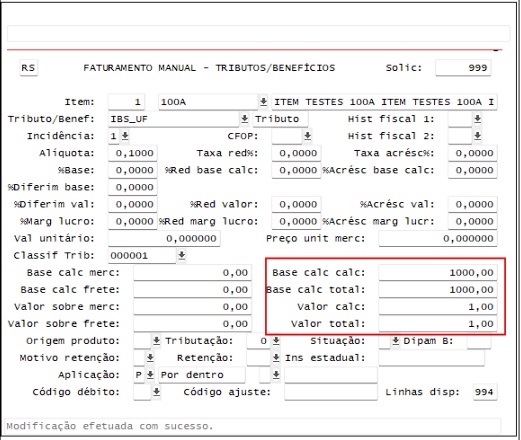Screen dimensions: 521x440
Task: Open the Hist fiscal 2 lookup arrow
Action: [x=477, y=136]
